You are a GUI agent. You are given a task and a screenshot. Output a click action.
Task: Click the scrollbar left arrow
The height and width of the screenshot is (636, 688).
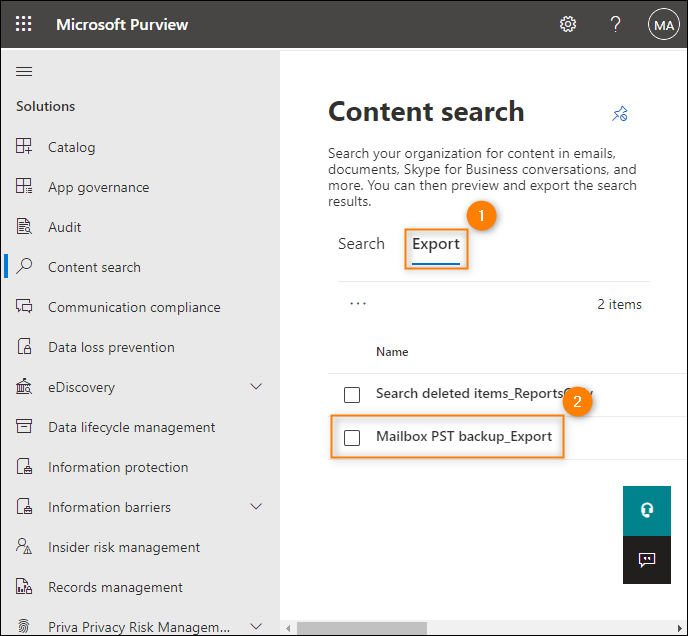point(288,628)
